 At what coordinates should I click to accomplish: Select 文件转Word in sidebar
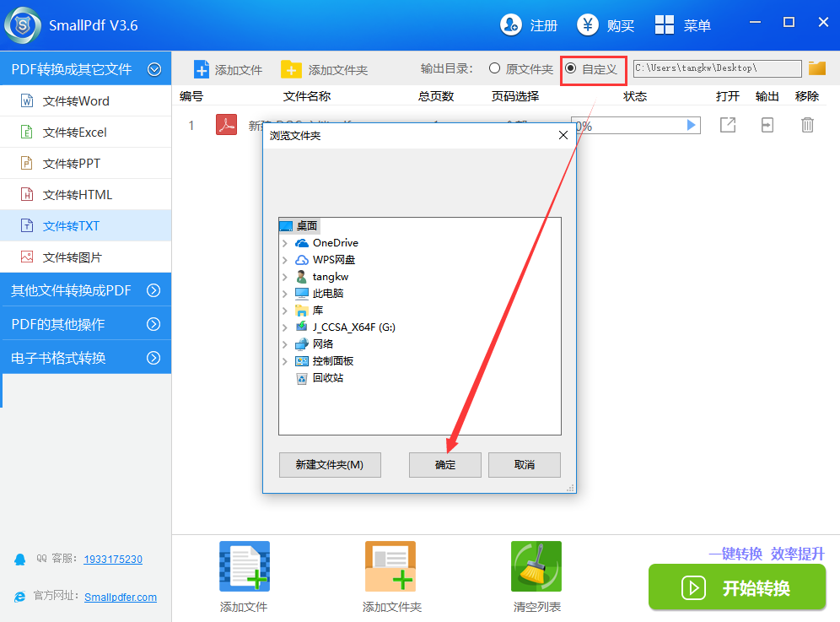(x=86, y=100)
